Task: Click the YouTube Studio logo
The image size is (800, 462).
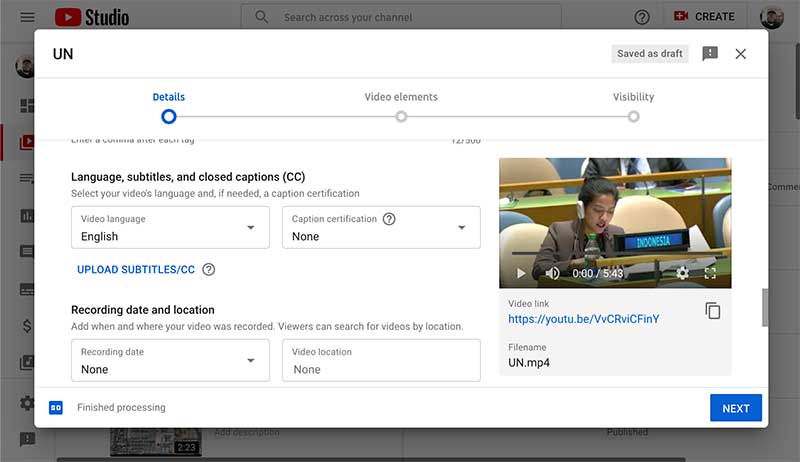Action: tap(92, 17)
